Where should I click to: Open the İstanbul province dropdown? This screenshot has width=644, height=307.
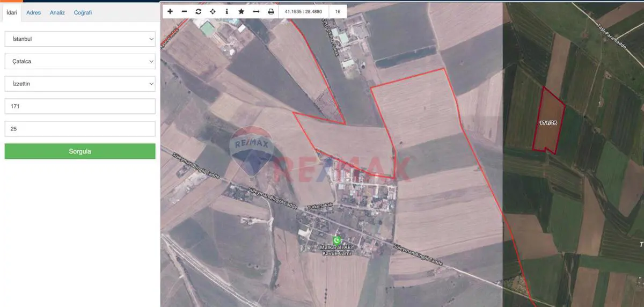pyautogui.click(x=80, y=39)
